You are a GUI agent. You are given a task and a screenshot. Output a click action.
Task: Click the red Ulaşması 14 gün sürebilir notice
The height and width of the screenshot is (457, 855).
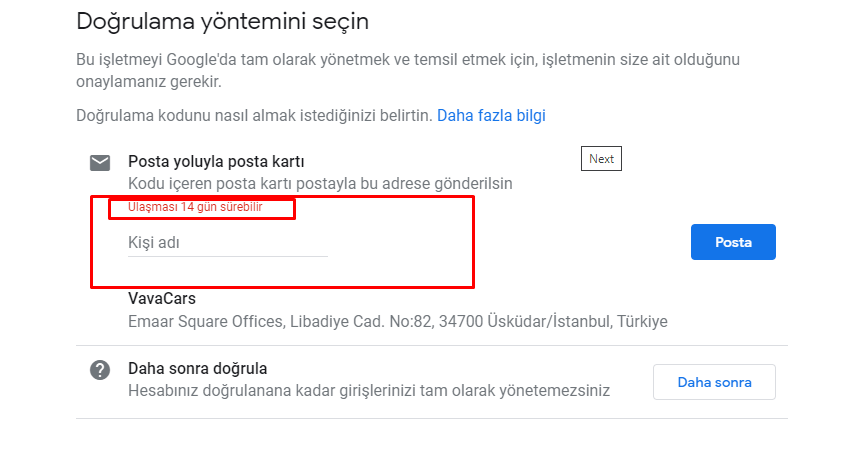click(195, 207)
